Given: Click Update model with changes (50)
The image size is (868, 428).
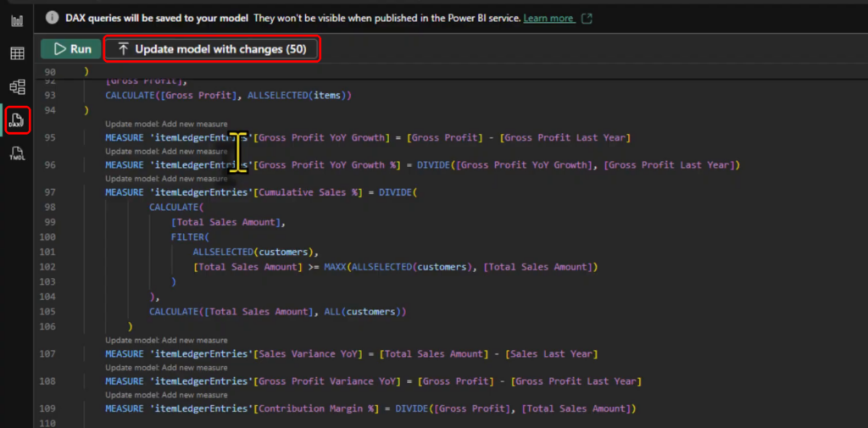Looking at the screenshot, I should (x=213, y=49).
